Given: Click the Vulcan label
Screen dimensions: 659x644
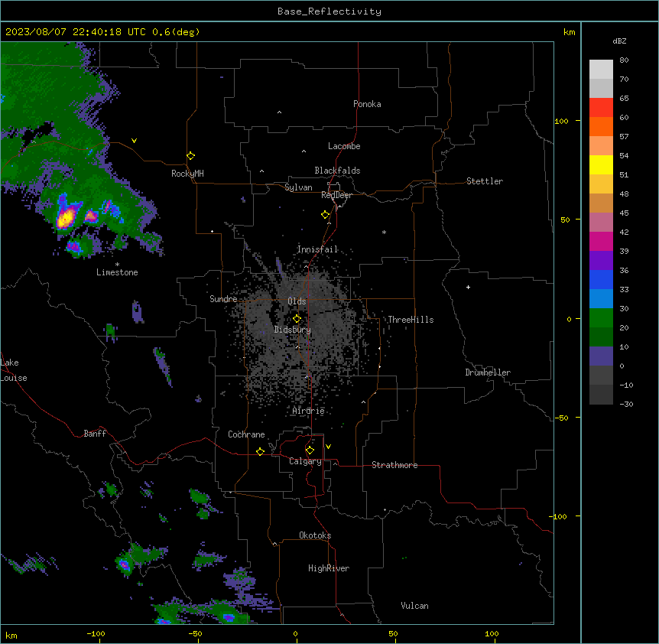Looking at the screenshot, I should [415, 606].
